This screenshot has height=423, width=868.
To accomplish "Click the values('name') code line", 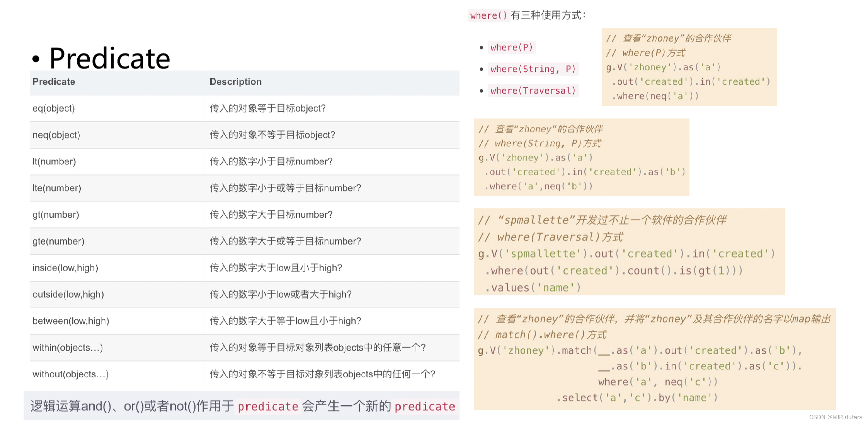I will pyautogui.click(x=532, y=287).
